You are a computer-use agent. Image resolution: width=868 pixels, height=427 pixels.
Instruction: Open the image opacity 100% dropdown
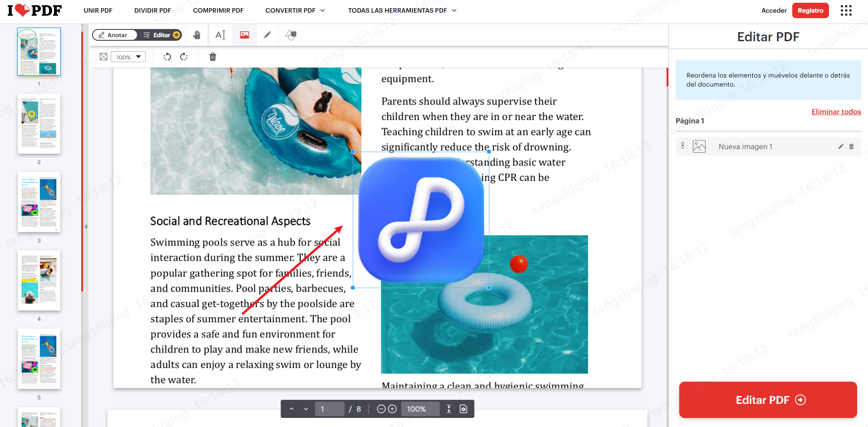[128, 57]
